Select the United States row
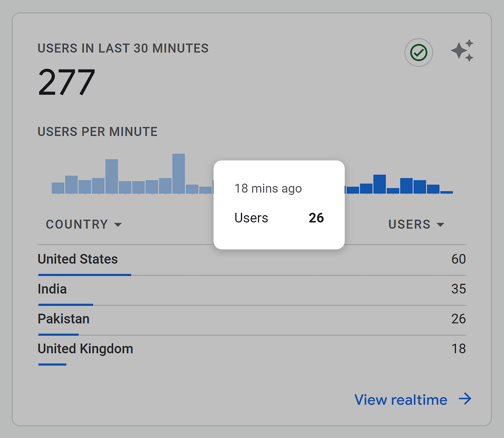This screenshot has height=438, width=504. [x=252, y=260]
